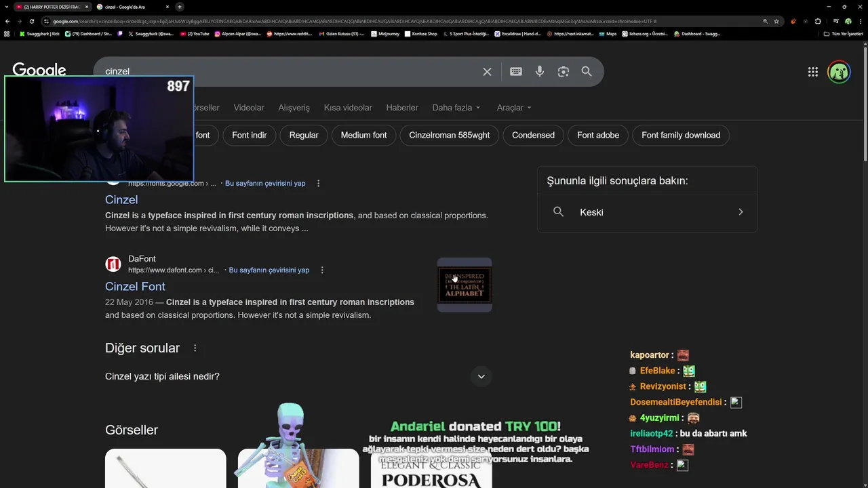The height and width of the screenshot is (488, 868).
Task: Open more options for the DaFont result
Action: tap(322, 270)
